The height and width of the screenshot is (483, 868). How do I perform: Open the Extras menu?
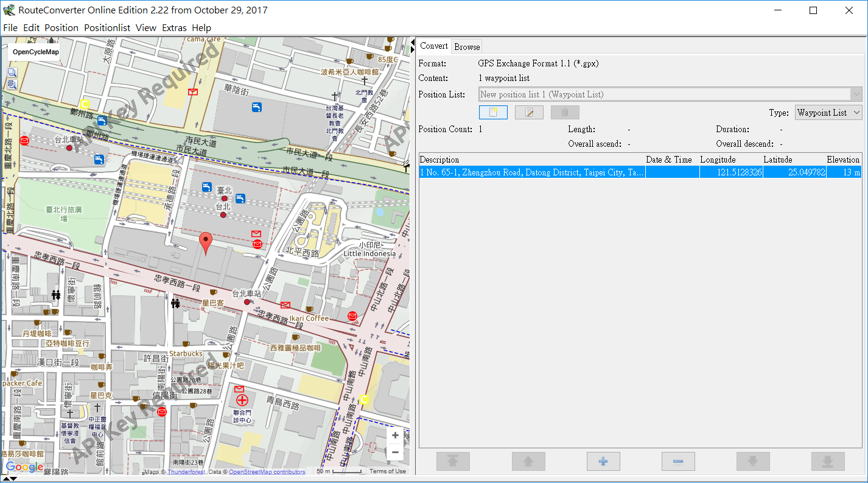174,27
